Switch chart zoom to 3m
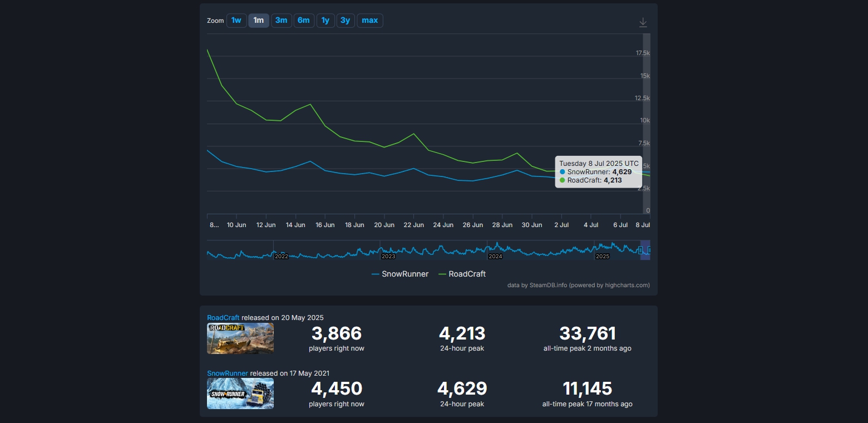The height and width of the screenshot is (423, 868). [282, 21]
